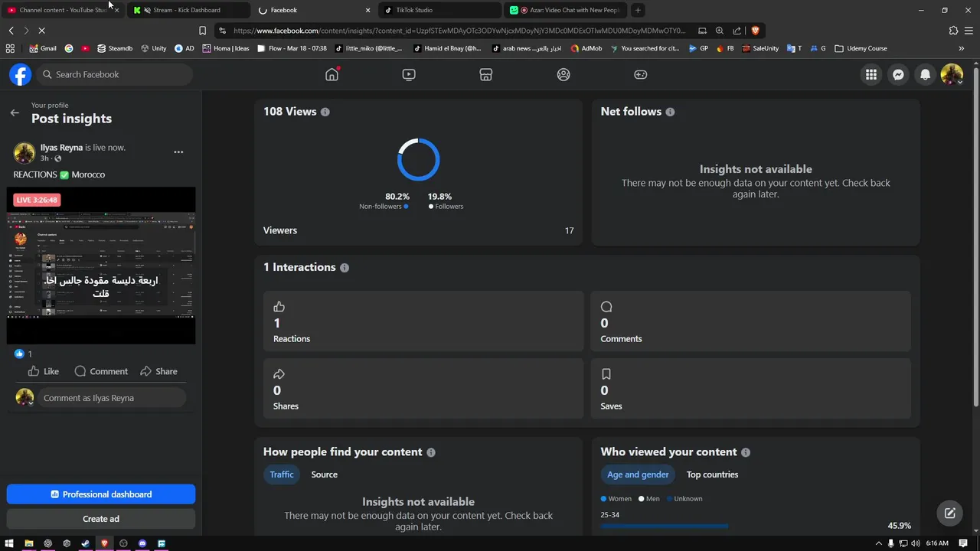Click the Create ad button
The height and width of the screenshot is (551, 980).
101,519
